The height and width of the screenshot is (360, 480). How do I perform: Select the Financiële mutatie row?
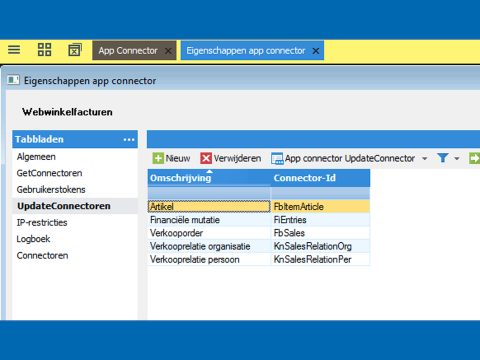[209, 220]
